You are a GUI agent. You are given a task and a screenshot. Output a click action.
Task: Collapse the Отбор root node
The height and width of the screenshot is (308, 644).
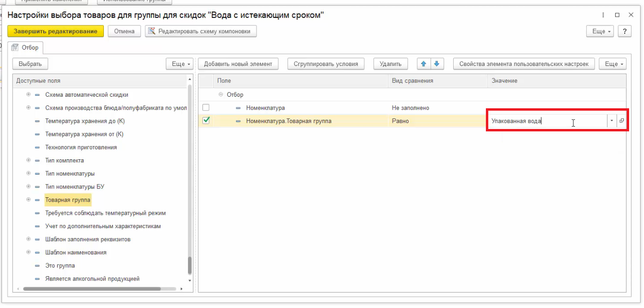pos(221,95)
